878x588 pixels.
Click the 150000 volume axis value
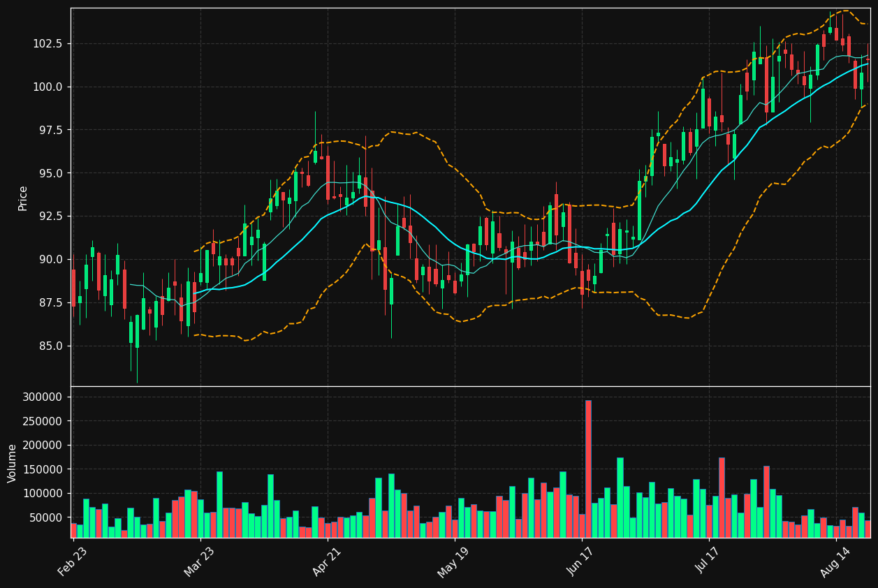[x=43, y=470]
